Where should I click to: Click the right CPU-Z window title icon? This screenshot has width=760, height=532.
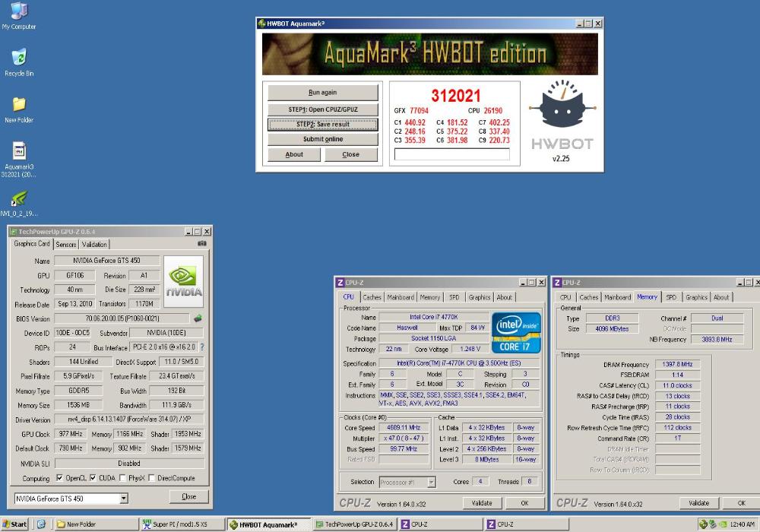557,283
